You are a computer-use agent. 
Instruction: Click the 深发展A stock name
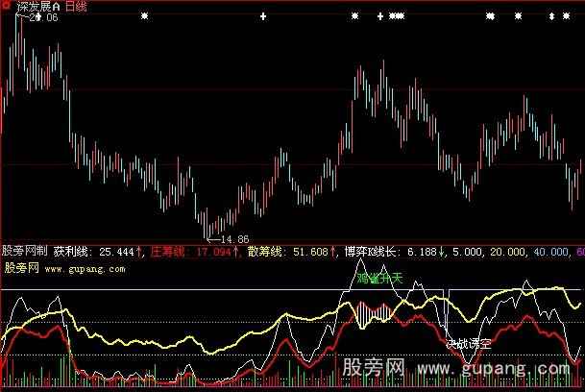[x=38, y=7]
